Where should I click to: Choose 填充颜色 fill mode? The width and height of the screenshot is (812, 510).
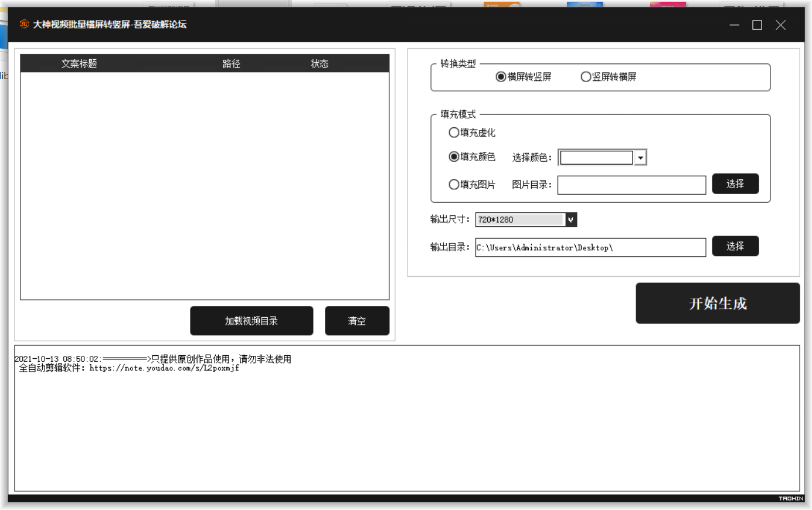pos(472,157)
